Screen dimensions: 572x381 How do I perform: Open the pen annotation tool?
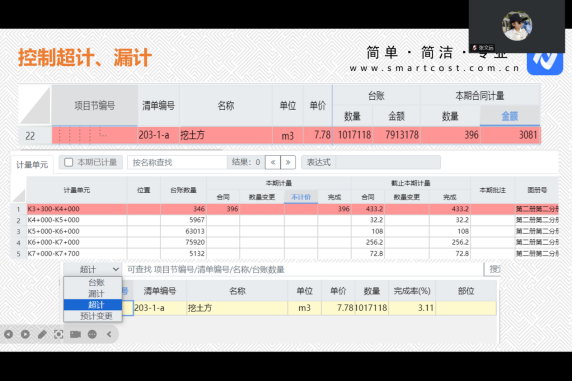pos(42,334)
